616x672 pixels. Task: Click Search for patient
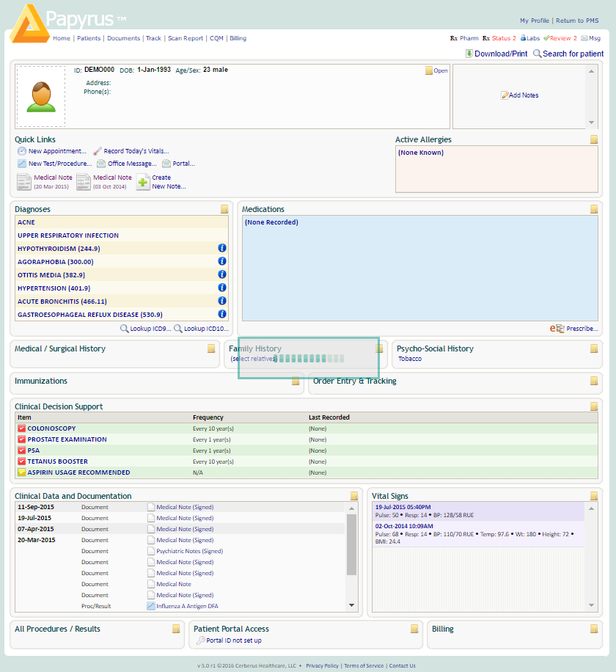(x=568, y=54)
